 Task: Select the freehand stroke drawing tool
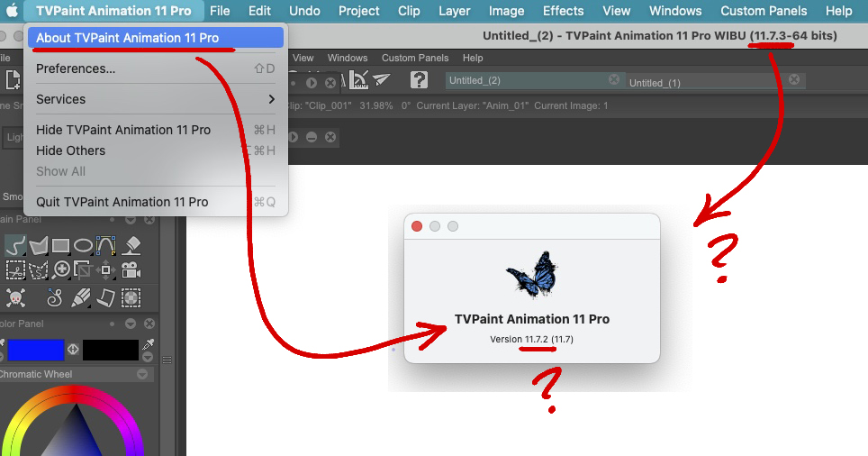click(x=15, y=245)
